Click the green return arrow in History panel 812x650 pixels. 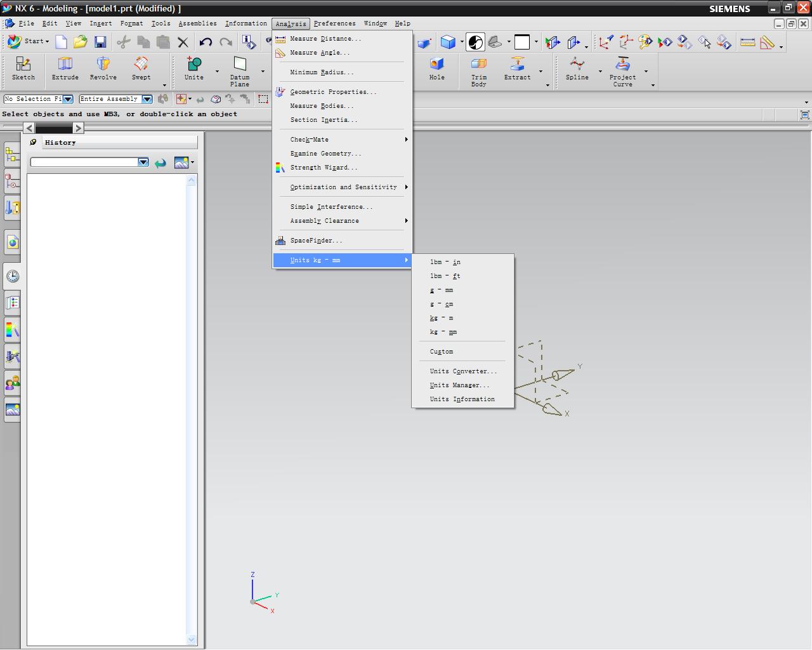pyautogui.click(x=160, y=163)
